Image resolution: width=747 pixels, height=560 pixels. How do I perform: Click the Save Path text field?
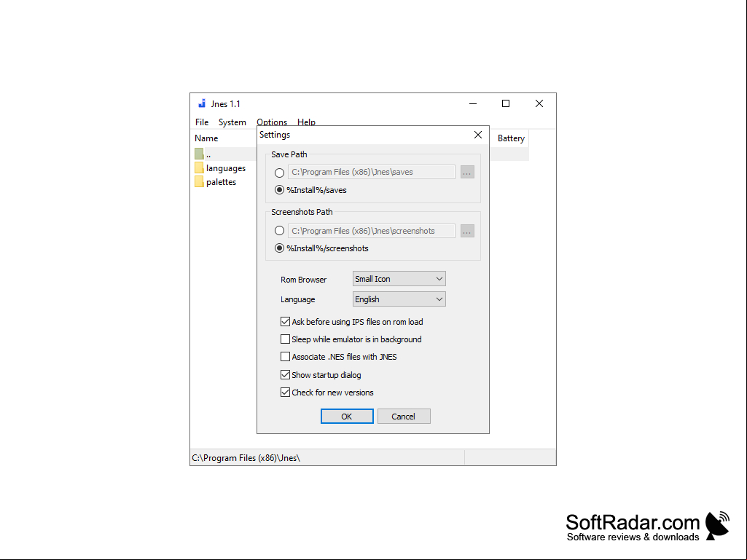click(371, 172)
